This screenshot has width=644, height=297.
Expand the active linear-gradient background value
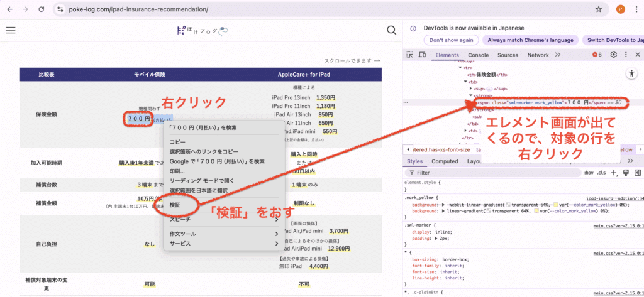443,211
